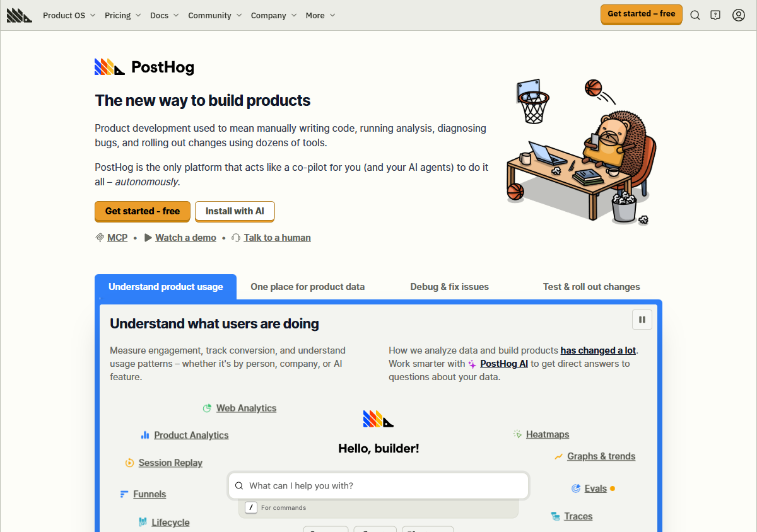The width and height of the screenshot is (757, 532).
Task: Open the Traces icon link
Action: click(555, 516)
